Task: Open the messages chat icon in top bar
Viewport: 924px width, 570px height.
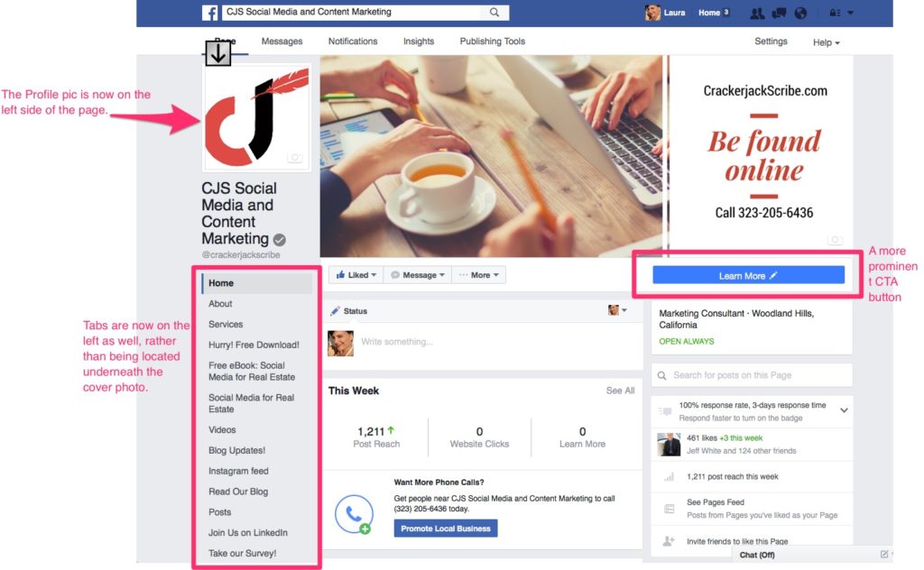Action: pos(779,13)
